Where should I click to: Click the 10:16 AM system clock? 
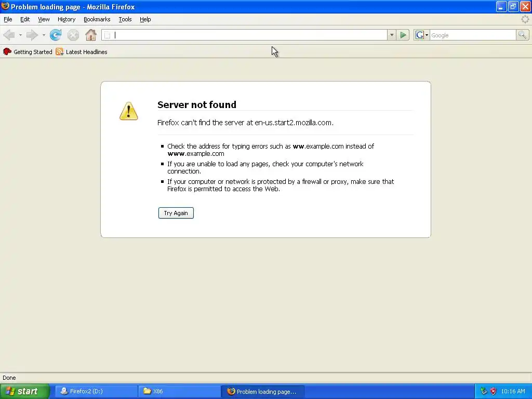[513, 391]
